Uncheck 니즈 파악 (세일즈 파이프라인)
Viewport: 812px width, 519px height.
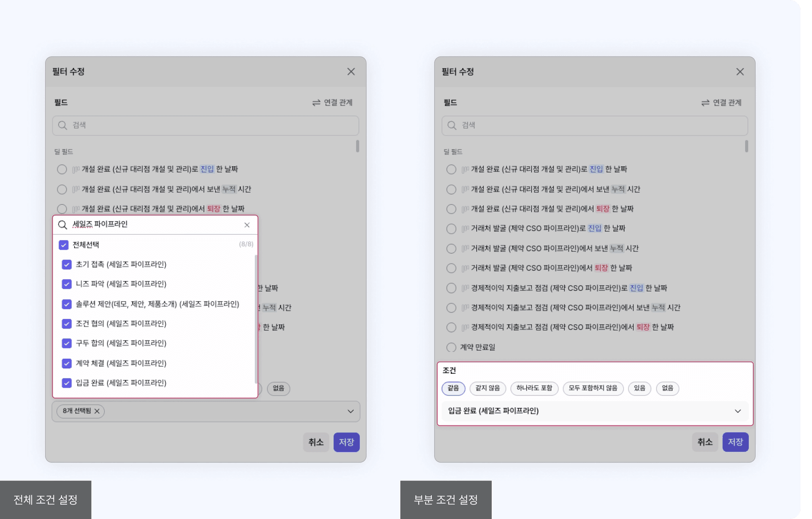[x=67, y=284]
